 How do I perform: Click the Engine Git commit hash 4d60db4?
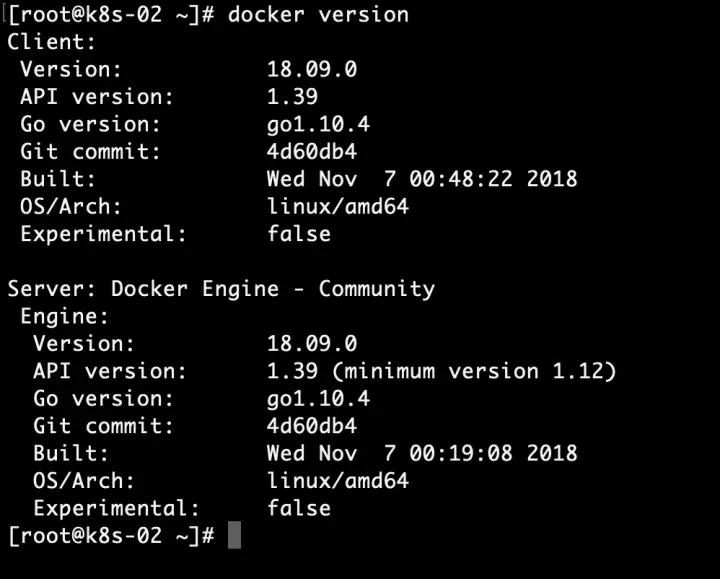312,426
